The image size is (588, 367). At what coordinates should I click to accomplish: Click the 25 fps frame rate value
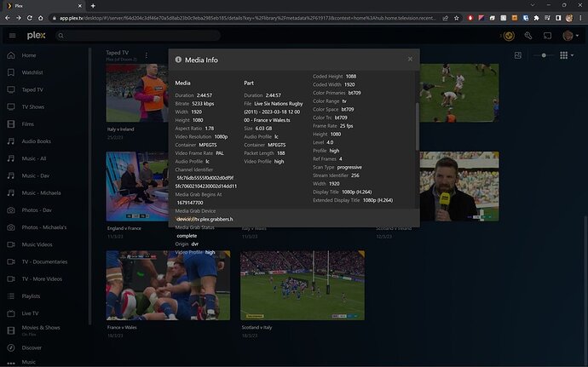point(347,126)
